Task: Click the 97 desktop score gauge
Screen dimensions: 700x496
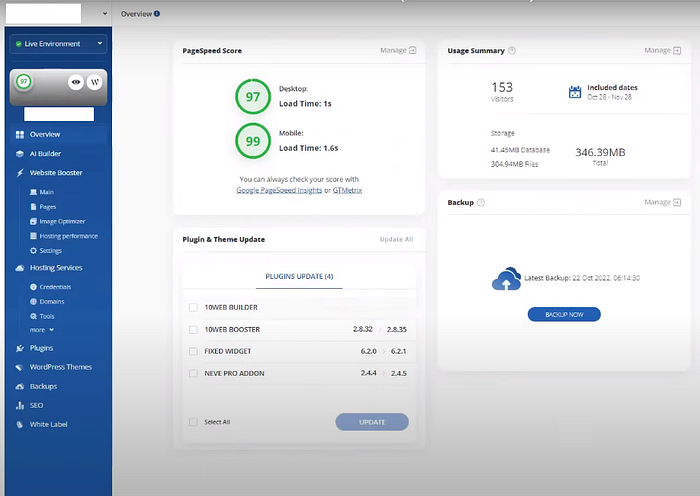Action: tap(253, 96)
